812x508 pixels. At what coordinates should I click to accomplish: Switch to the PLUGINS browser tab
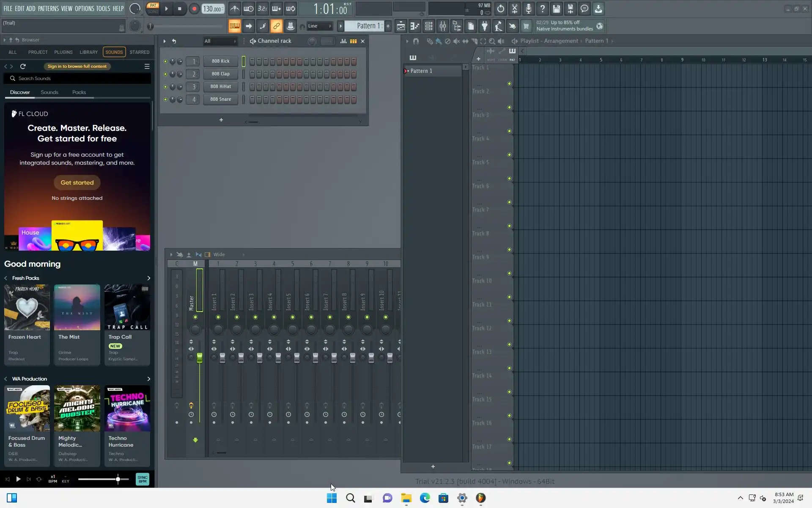[x=63, y=52]
